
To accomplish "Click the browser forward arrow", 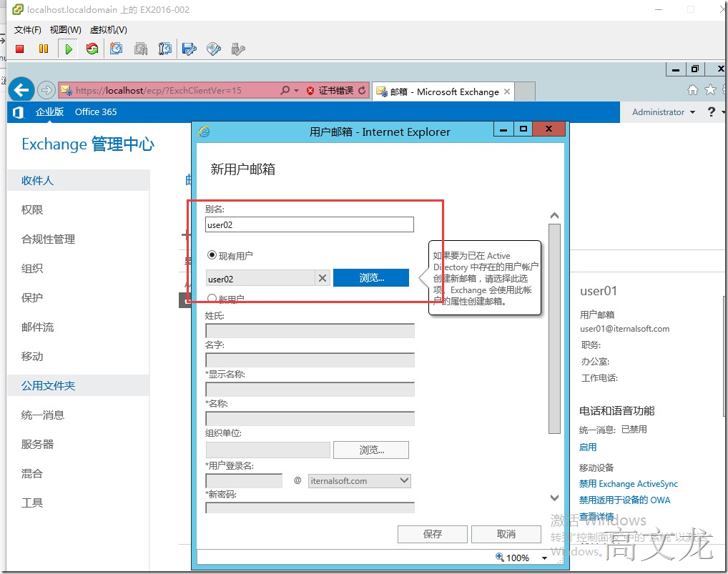I will tap(46, 90).
